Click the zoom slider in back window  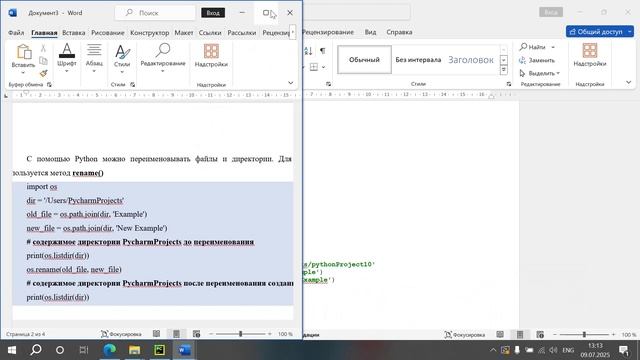point(584,335)
